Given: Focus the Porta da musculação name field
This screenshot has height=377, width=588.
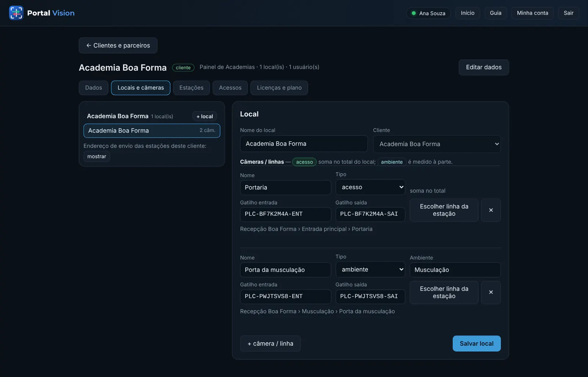Looking at the screenshot, I should click(x=286, y=270).
